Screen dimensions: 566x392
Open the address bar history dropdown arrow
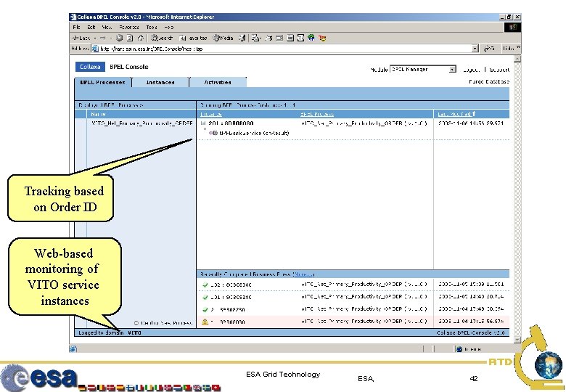click(475, 49)
